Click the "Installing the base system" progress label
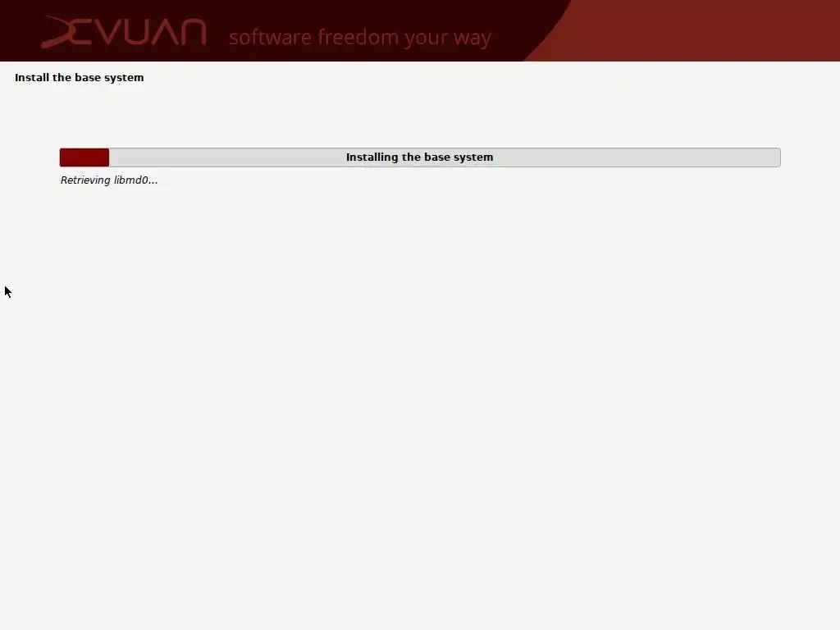 tap(419, 157)
